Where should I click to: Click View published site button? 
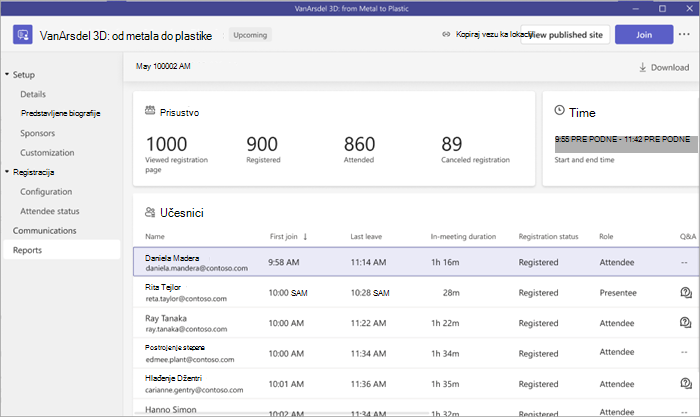click(x=565, y=34)
